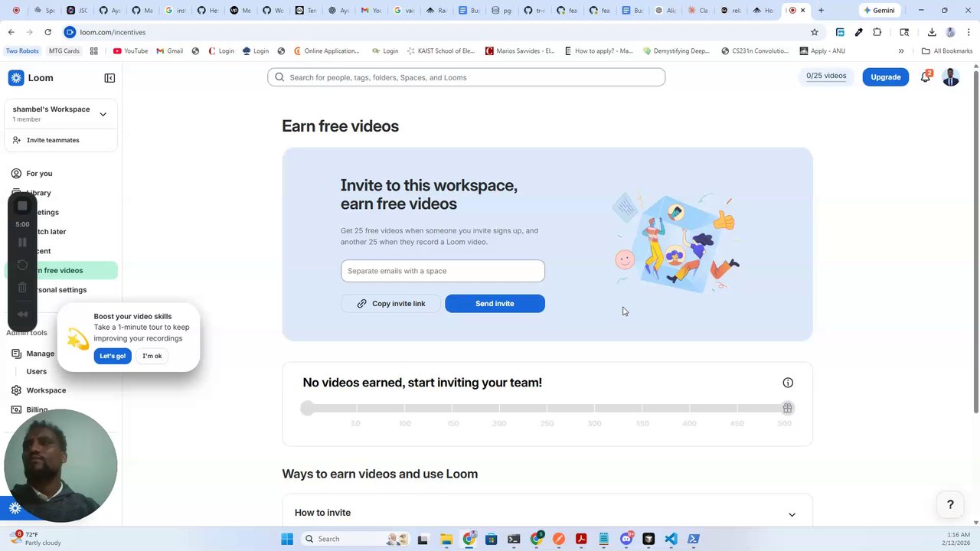Click the page vertical scrollbar
The height and width of the screenshot is (551, 980).
(975, 241)
